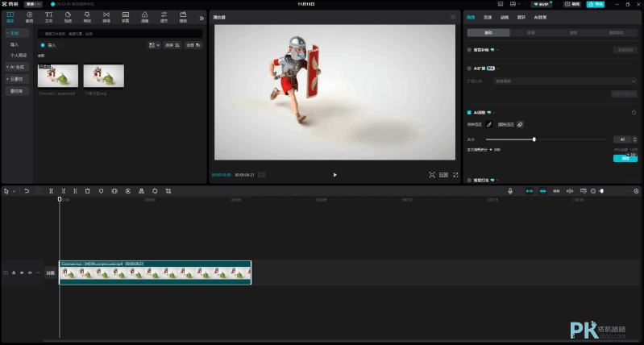Click the delete trash icon in timeline toolbar
The image size is (644, 345).
(88, 191)
